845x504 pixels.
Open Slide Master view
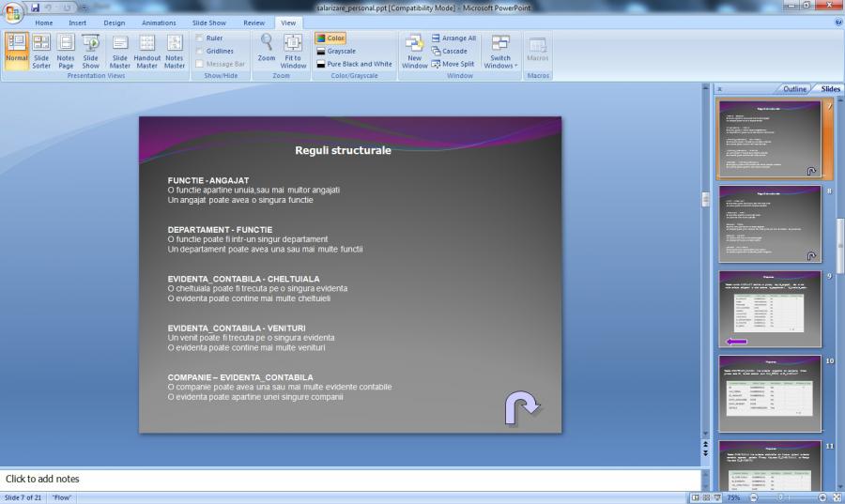[x=120, y=51]
